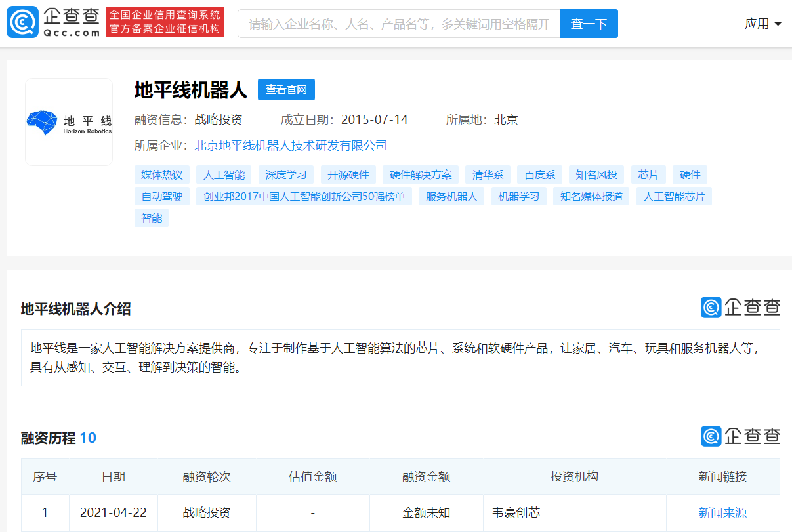Click the 融资轮次 column header
Screen dimensions: 792x532
point(207,477)
